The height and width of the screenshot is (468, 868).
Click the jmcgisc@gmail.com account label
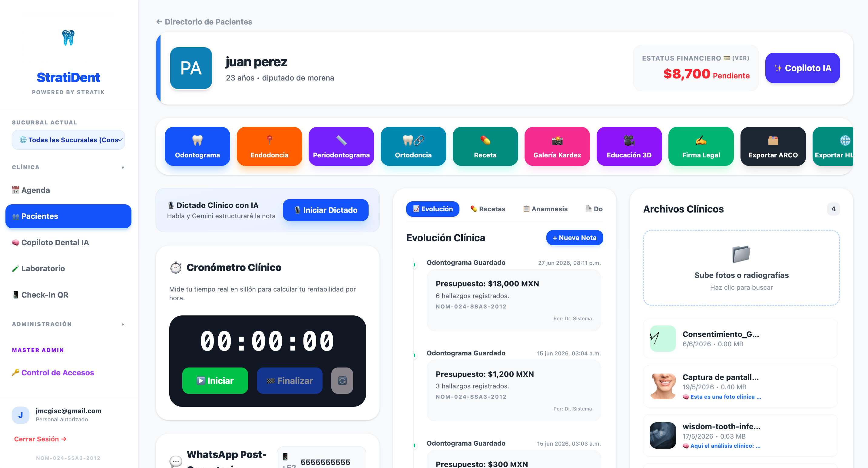coord(68,410)
